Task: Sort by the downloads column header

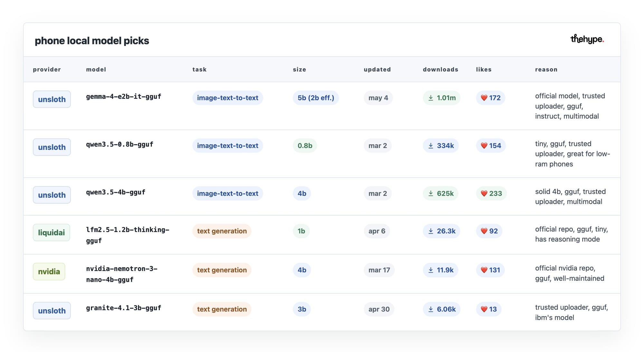Action: point(440,69)
